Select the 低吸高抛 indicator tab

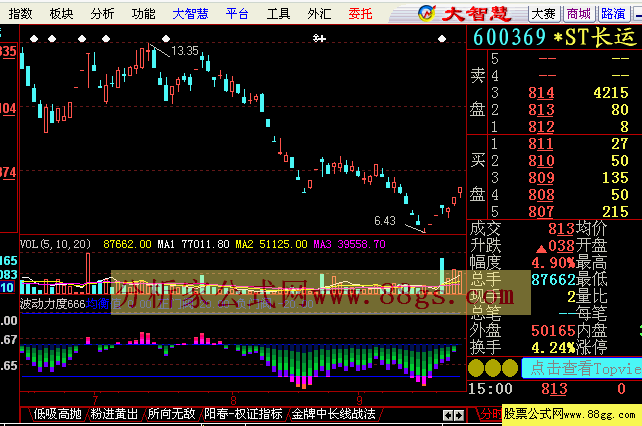pos(57,414)
